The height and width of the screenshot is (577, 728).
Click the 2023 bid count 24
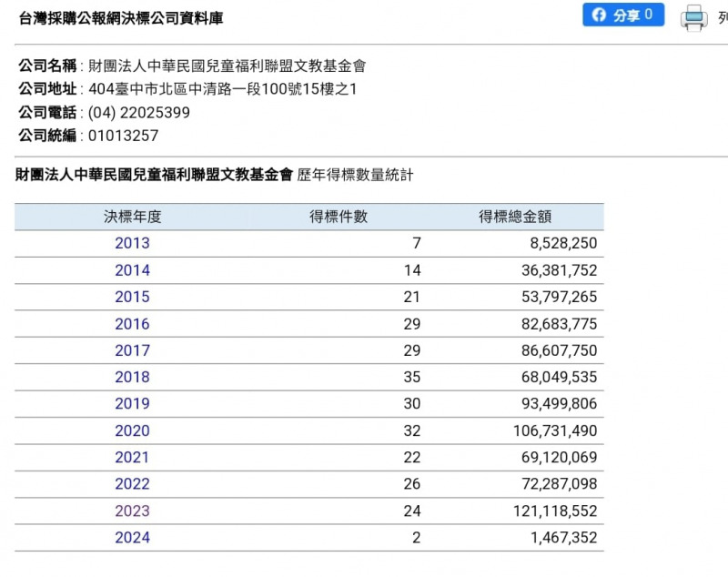(412, 511)
